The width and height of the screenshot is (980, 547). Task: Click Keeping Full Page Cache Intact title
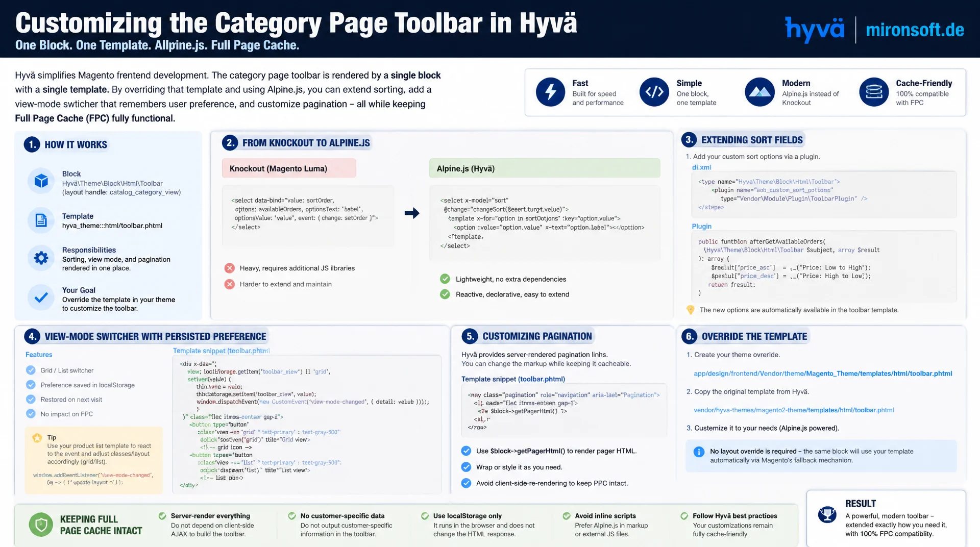[101, 525]
